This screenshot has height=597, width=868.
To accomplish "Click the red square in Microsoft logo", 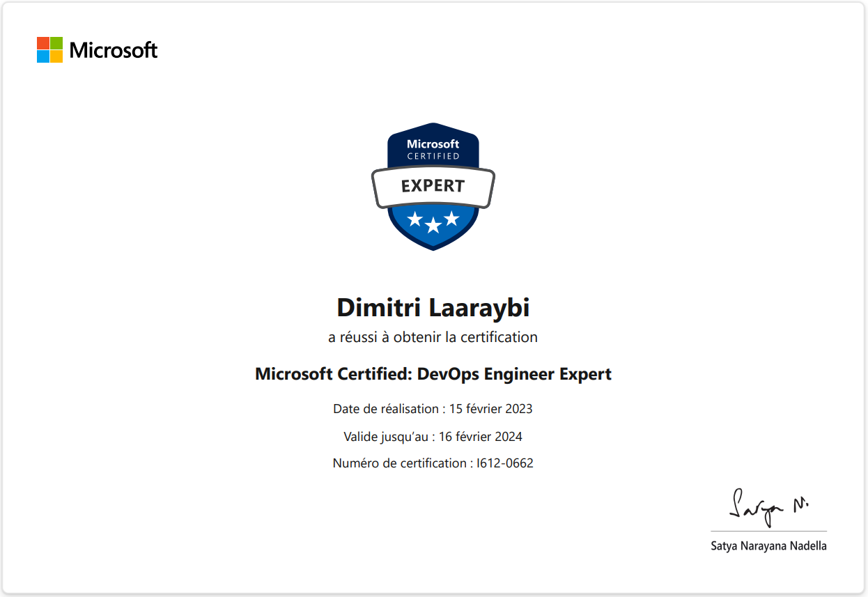I will point(42,43).
